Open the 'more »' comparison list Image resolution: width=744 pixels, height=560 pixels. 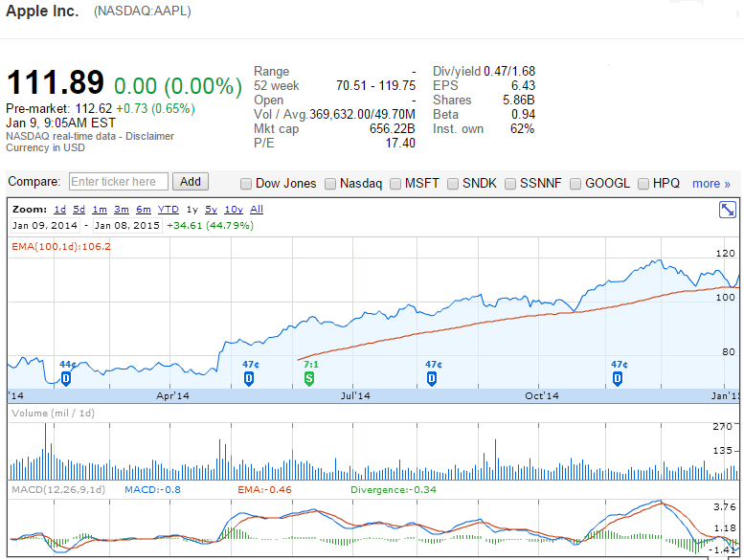(710, 184)
